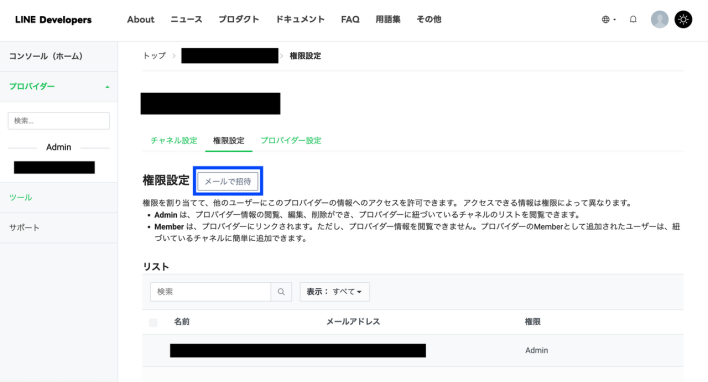The width and height of the screenshot is (708, 382).
Task: Click the magnifier search icon in list
Action: 281,292
